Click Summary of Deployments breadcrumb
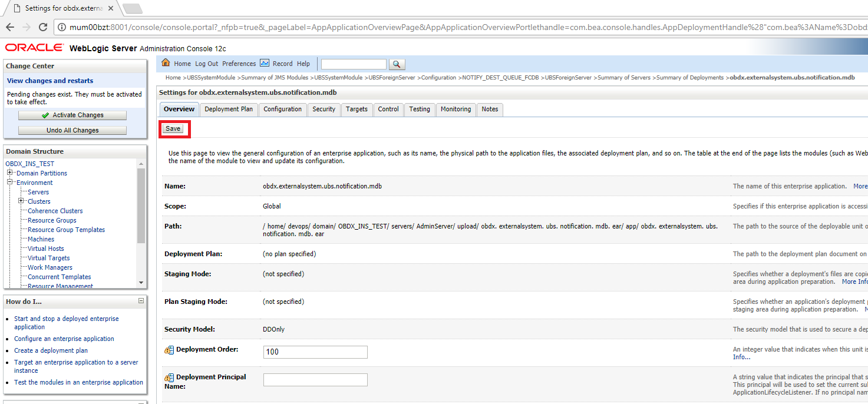 click(x=690, y=78)
